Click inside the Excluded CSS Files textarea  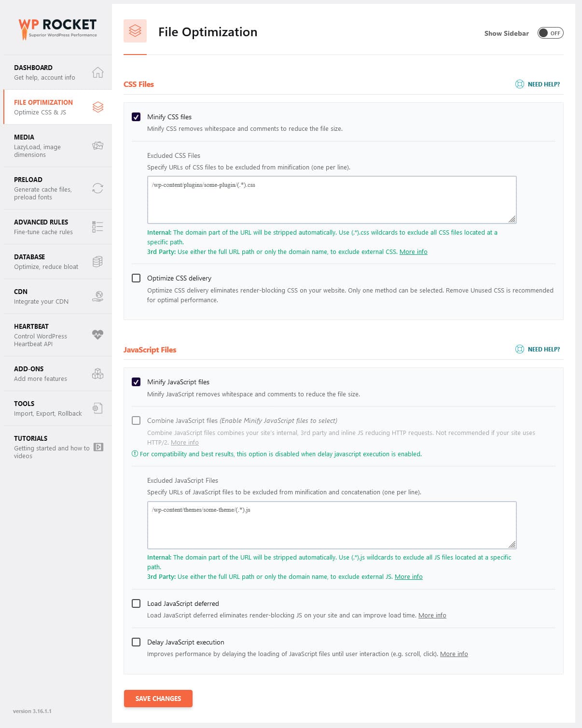pos(332,199)
